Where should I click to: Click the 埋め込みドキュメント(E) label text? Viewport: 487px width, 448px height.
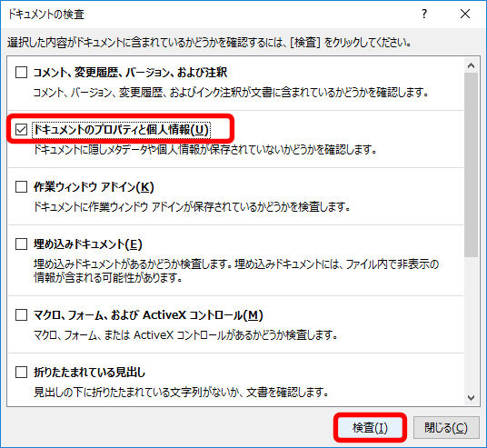click(x=88, y=244)
